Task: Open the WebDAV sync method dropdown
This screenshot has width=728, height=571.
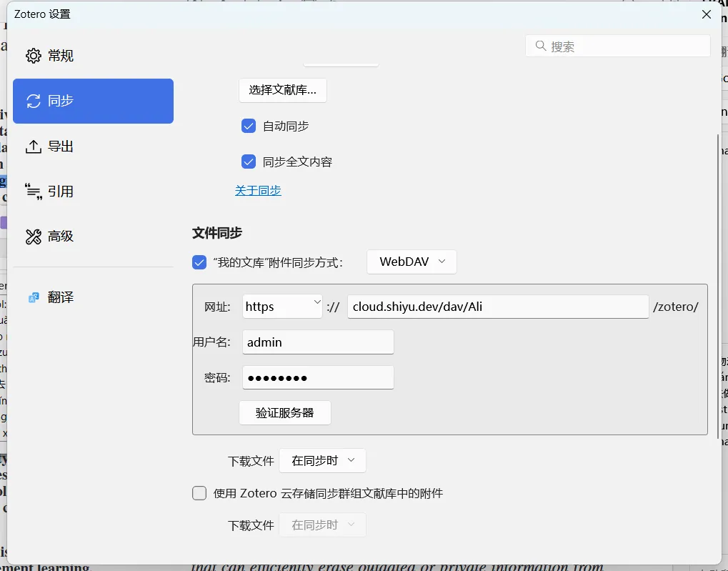Action: coord(412,262)
